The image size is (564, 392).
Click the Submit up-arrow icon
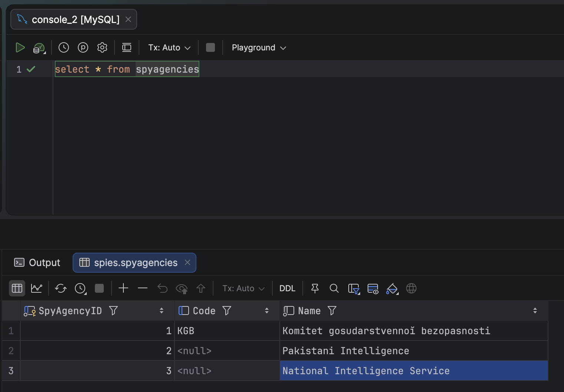[x=201, y=288]
